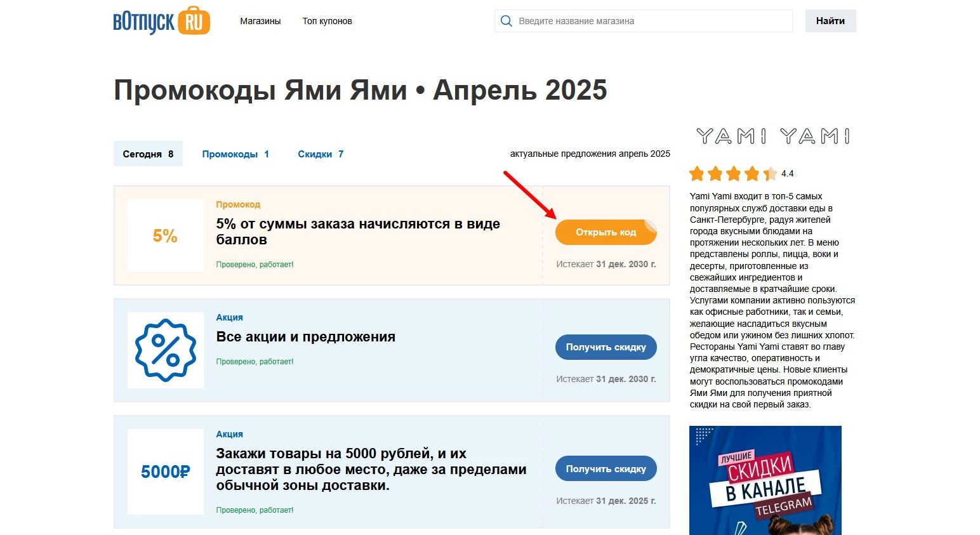The height and width of the screenshot is (535, 980).
Task: Switch to the Сегодня tab
Action: point(148,154)
